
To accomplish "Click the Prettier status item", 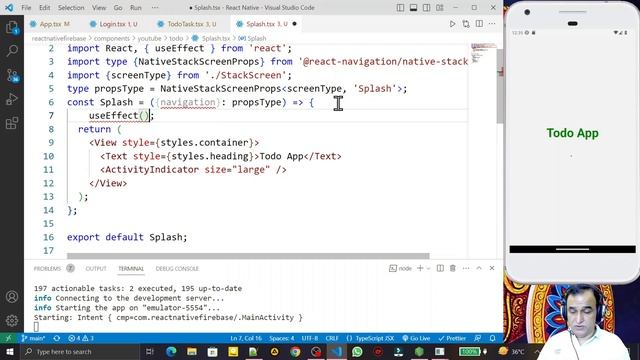I will pyautogui.click(x=452, y=338).
